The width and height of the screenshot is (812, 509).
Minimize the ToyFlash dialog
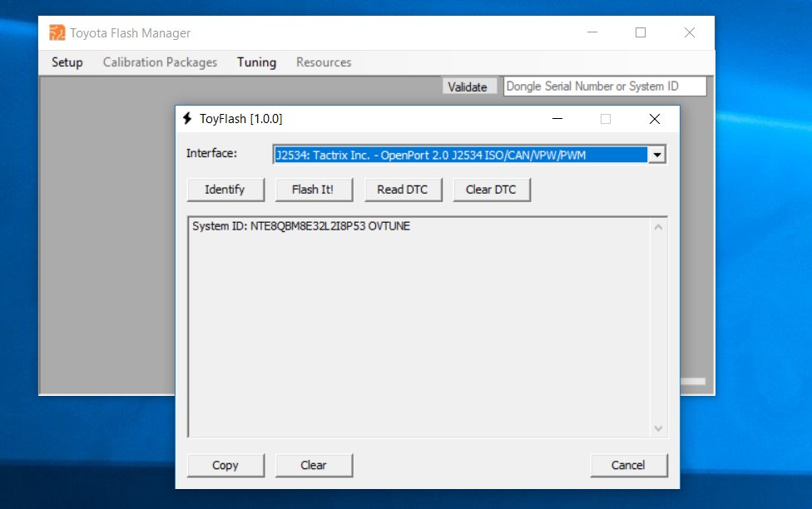[x=557, y=119]
